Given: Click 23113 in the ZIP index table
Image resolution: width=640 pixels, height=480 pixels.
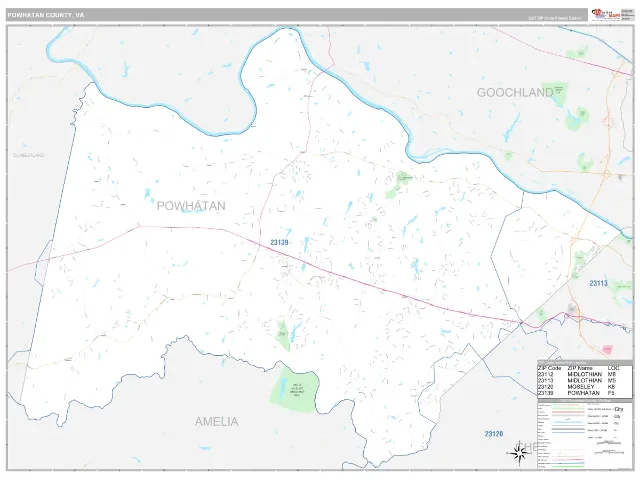Looking at the screenshot, I should [545, 380].
